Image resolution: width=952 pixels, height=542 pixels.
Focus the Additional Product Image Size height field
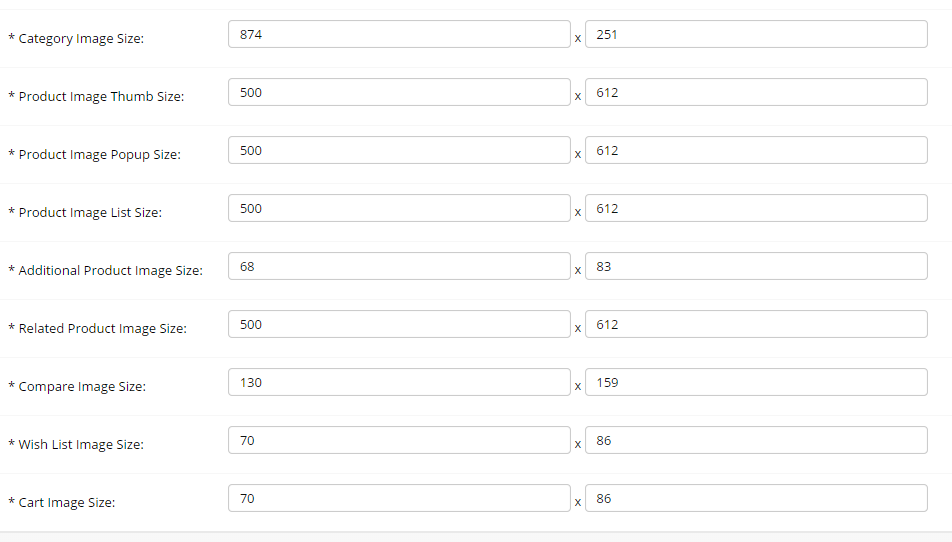[x=756, y=267]
